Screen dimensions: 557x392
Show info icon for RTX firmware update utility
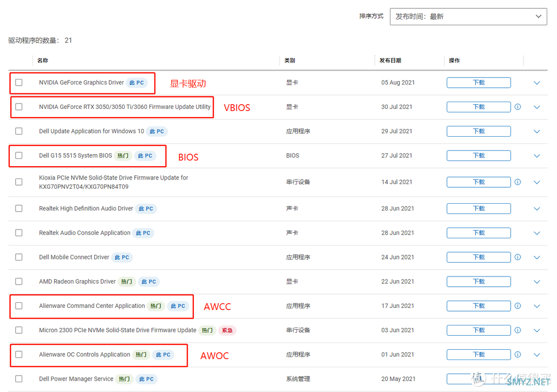click(x=518, y=107)
